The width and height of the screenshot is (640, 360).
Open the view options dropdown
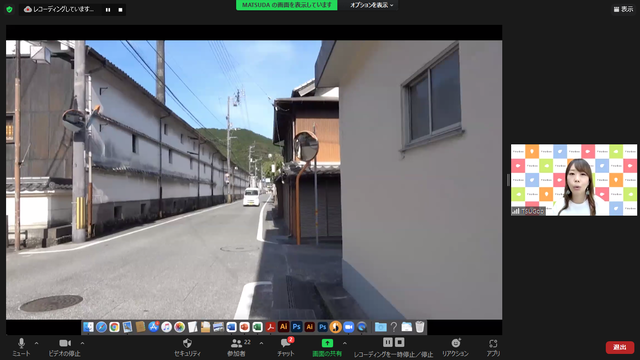click(371, 5)
